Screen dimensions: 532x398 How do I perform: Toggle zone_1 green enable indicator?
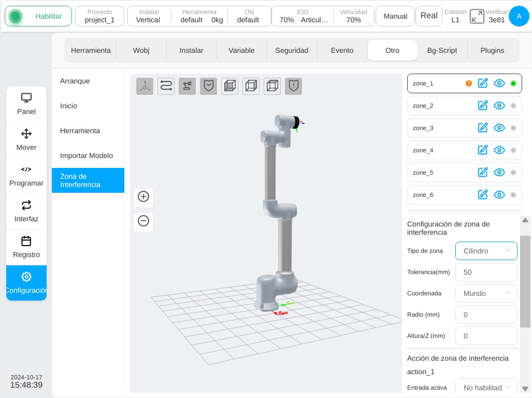coord(513,83)
